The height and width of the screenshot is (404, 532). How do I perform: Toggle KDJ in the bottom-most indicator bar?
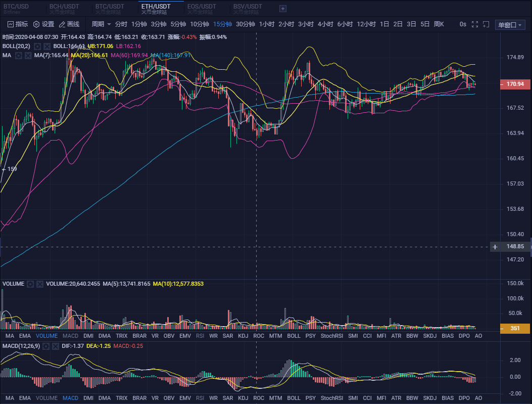[243, 398]
